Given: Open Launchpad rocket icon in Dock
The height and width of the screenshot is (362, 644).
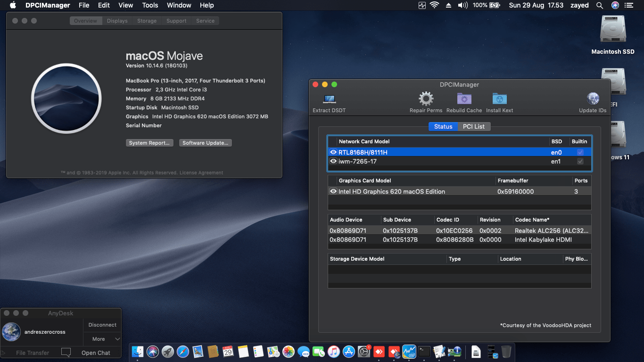Looking at the screenshot, I should click(x=168, y=351).
